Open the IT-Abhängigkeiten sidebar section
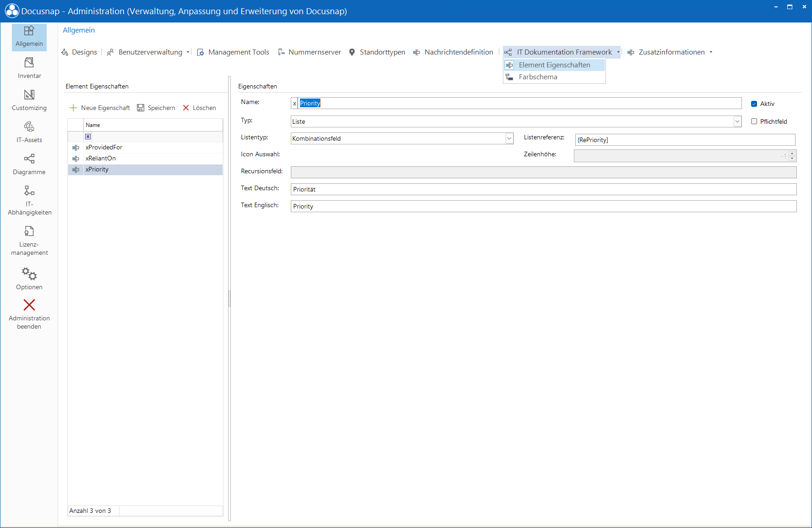812x528 pixels. pyautogui.click(x=29, y=200)
